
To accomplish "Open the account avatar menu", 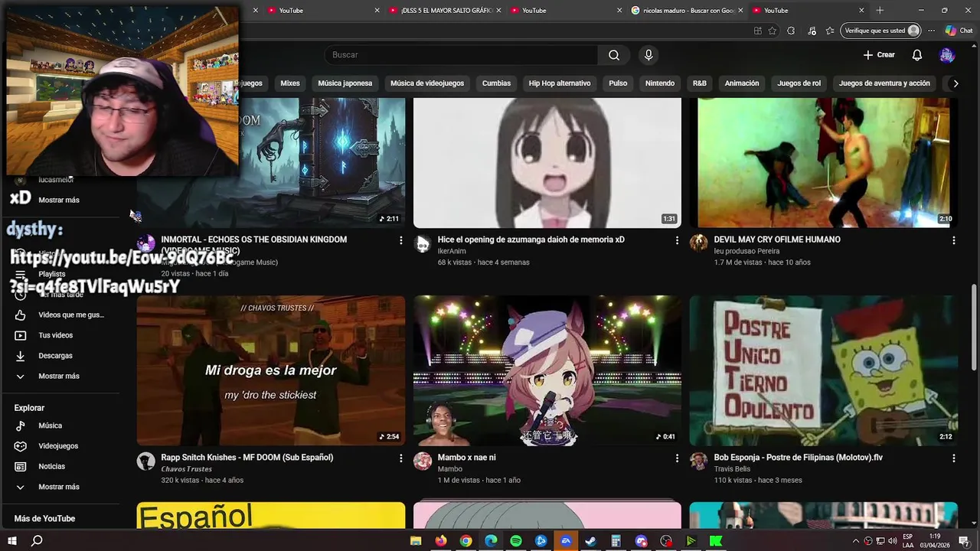I will click(x=947, y=55).
